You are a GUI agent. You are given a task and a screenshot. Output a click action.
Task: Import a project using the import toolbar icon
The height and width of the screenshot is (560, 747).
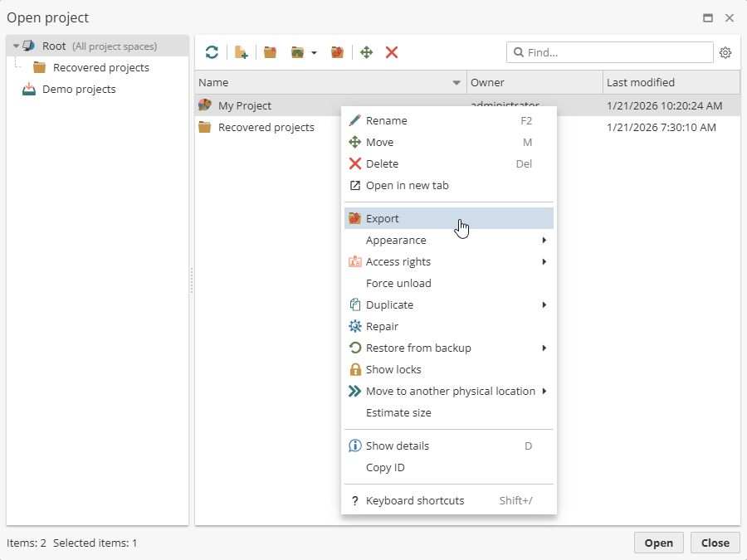point(298,52)
